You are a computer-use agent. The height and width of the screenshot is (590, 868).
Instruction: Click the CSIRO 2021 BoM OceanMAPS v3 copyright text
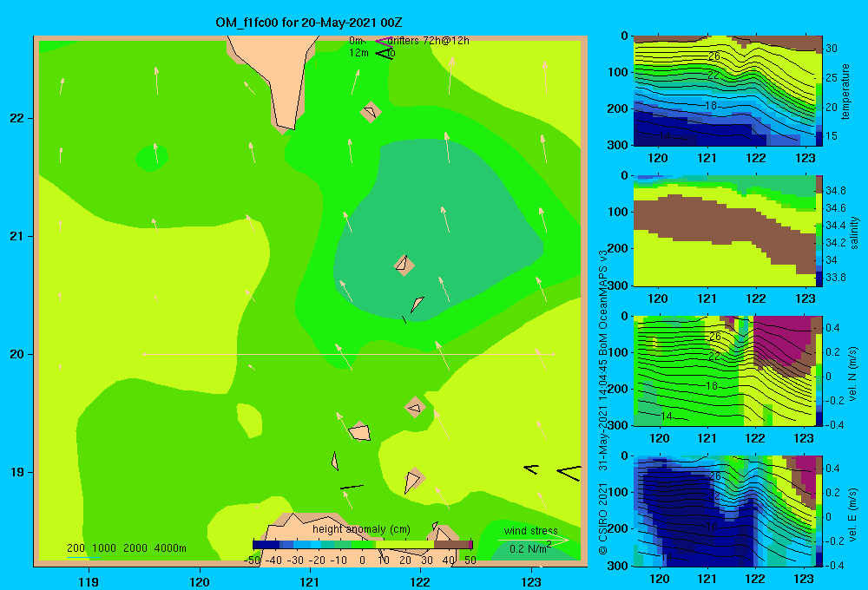tap(603, 403)
